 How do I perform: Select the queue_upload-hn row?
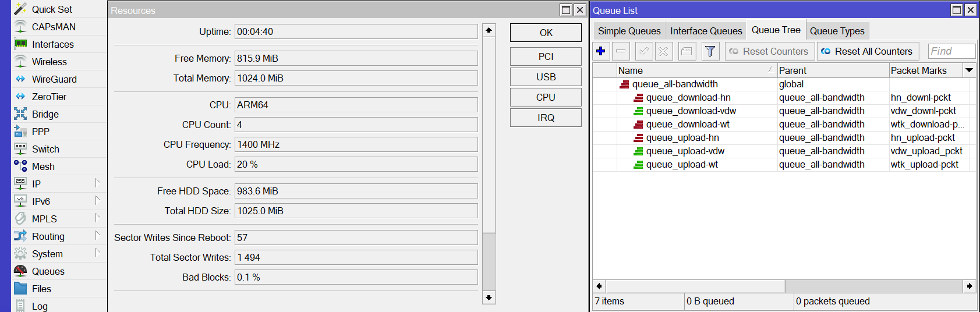pyautogui.click(x=784, y=137)
